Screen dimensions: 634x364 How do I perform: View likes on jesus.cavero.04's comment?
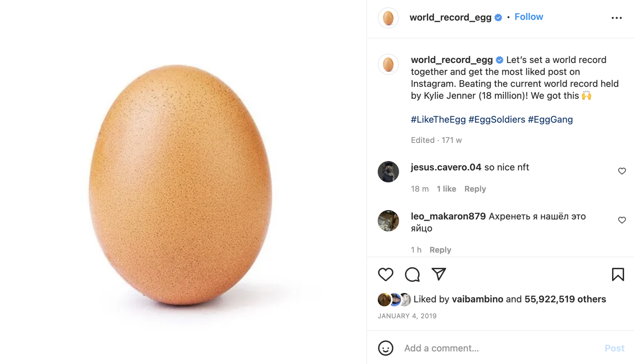click(446, 189)
